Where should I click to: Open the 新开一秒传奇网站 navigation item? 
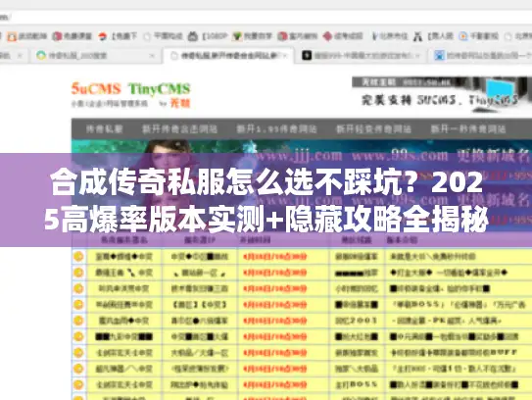point(468,129)
